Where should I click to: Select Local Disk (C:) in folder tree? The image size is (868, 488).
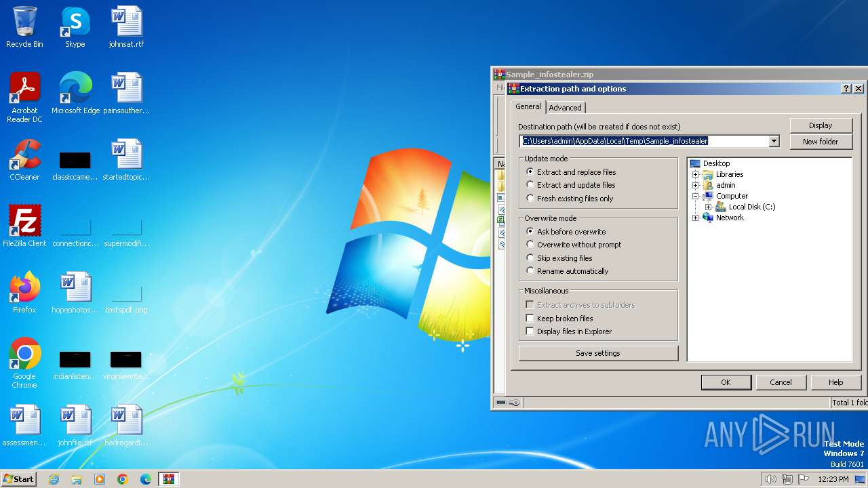pyautogui.click(x=751, y=207)
